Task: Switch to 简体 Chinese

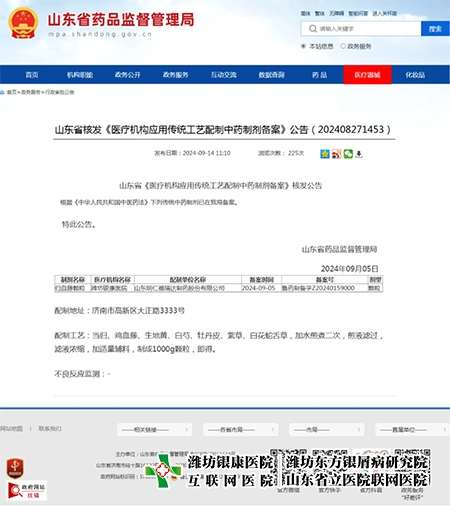Action: [x=306, y=13]
